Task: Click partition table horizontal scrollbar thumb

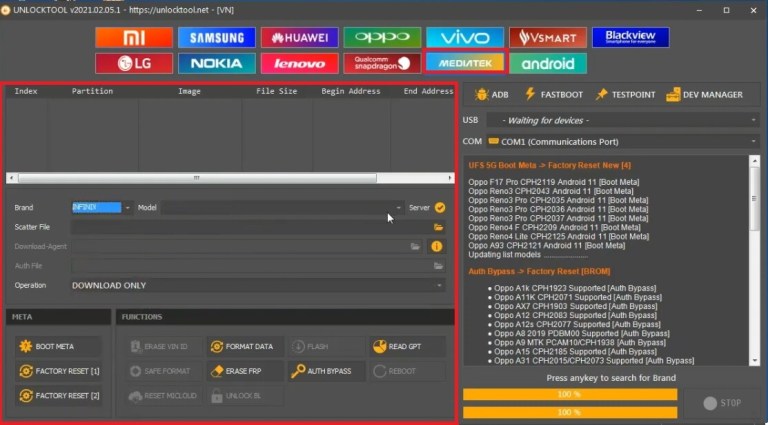Action: point(197,178)
